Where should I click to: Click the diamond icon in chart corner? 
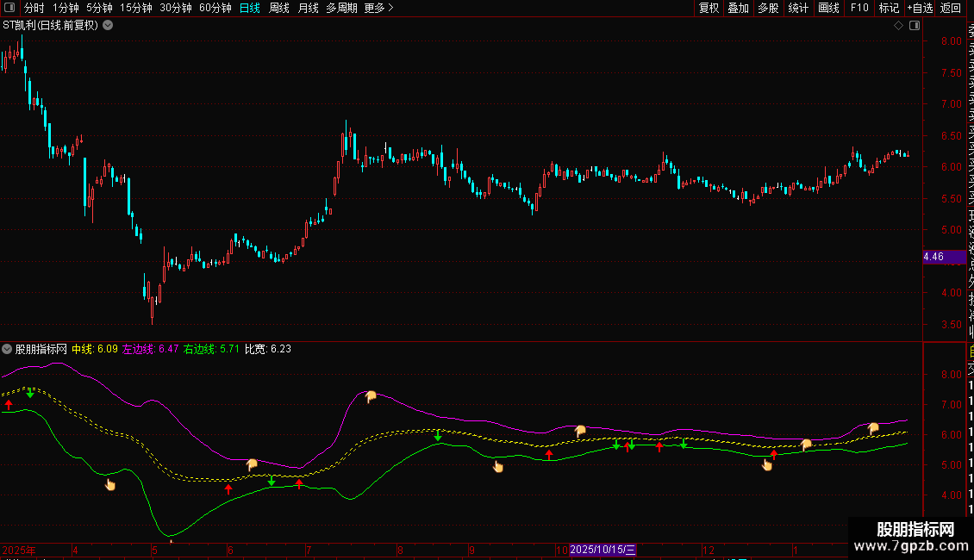click(x=898, y=26)
